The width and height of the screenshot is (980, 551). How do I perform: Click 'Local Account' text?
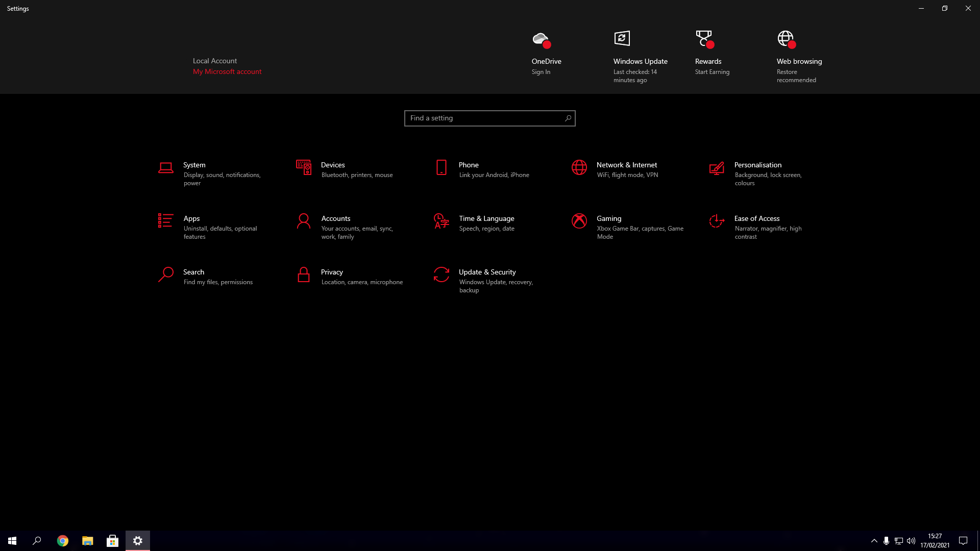pos(215,61)
